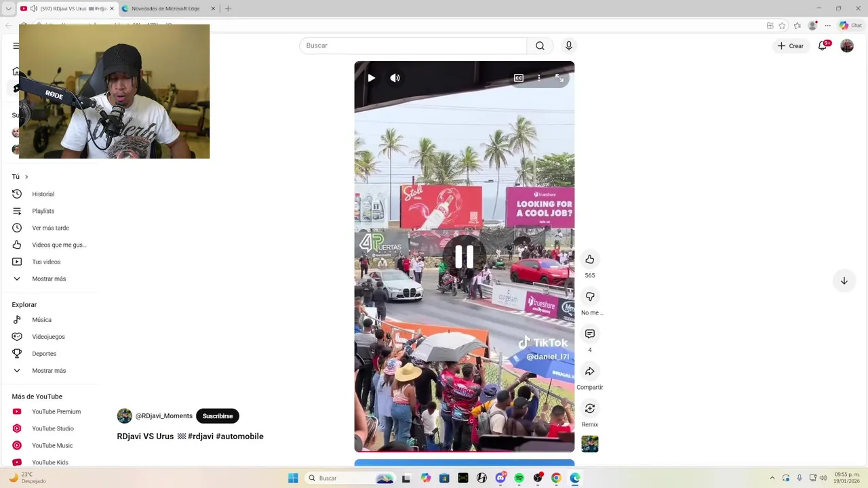Share the Short via Compartir icon
The width and height of the screenshot is (868, 488).
tap(590, 371)
